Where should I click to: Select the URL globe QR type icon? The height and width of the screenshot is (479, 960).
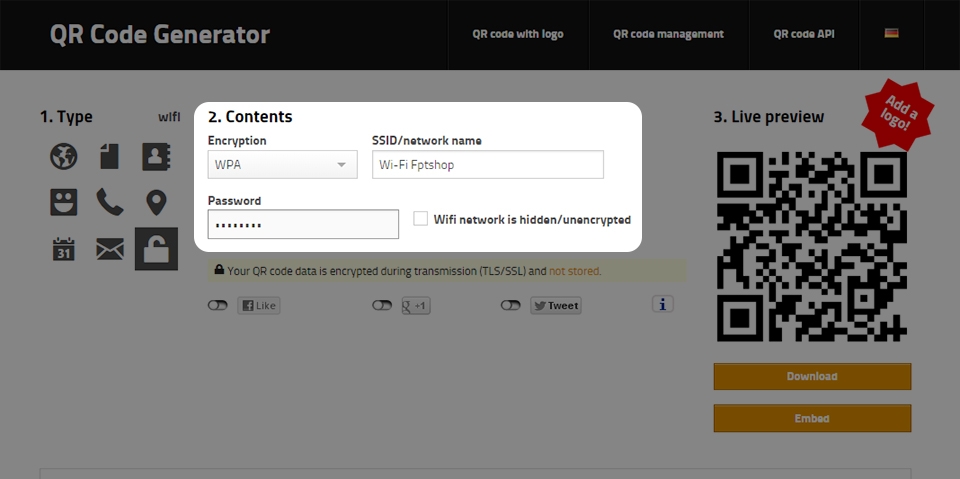click(x=64, y=156)
